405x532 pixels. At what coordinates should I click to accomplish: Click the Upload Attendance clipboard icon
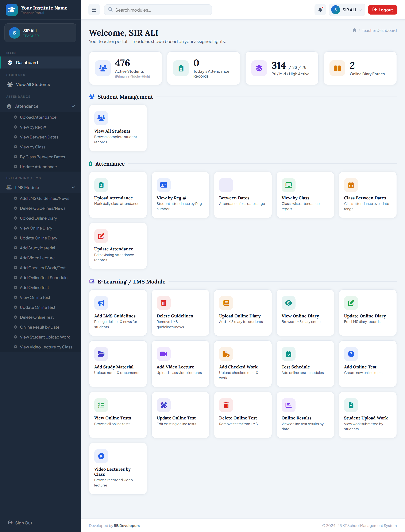click(101, 185)
